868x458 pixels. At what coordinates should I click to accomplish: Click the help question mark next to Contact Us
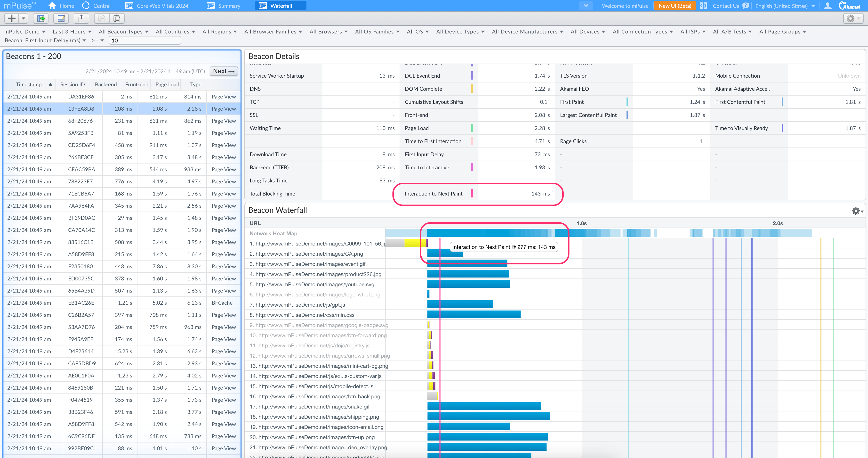tap(746, 5)
